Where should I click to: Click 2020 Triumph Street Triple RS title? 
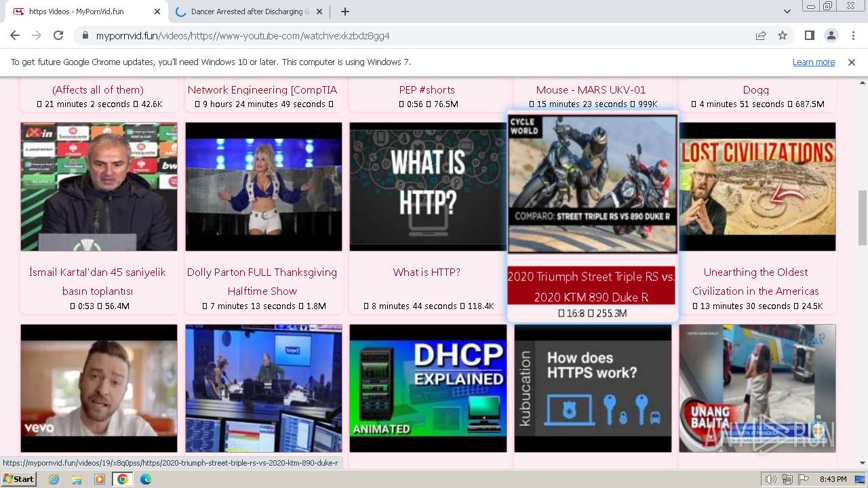click(591, 286)
